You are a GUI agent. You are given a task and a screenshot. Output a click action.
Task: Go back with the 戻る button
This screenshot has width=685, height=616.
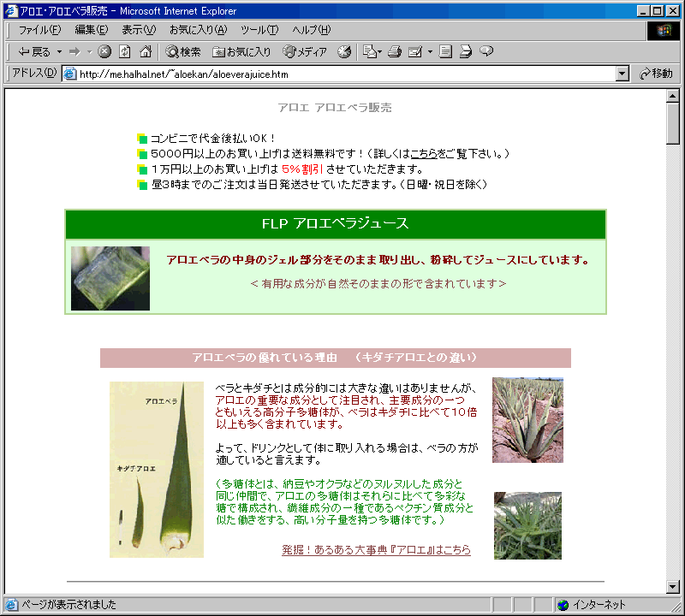click(34, 52)
